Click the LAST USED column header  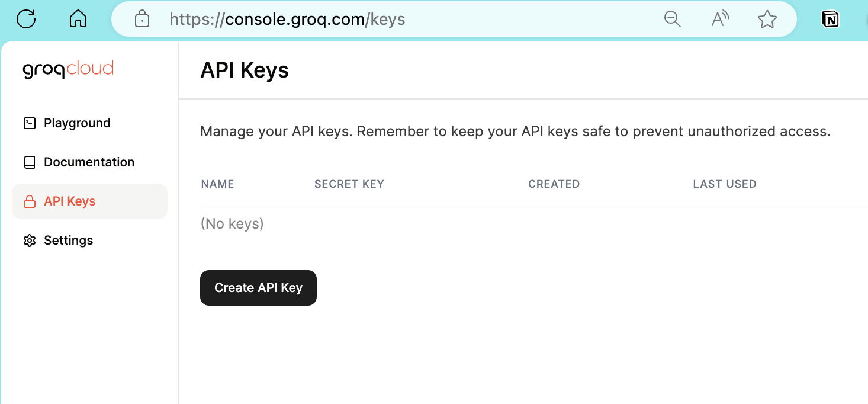point(725,184)
